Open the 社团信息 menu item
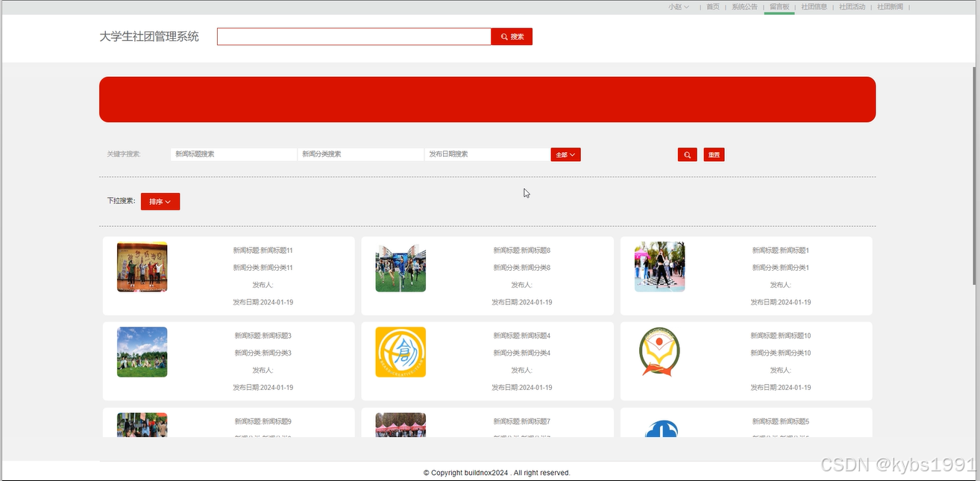 point(814,7)
